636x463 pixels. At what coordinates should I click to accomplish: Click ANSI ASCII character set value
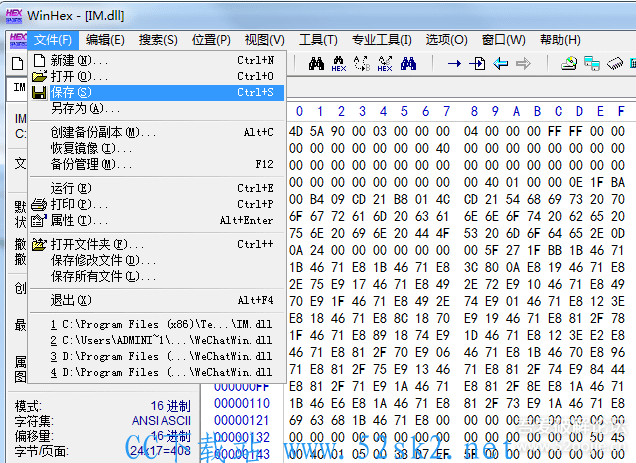[x=161, y=421]
